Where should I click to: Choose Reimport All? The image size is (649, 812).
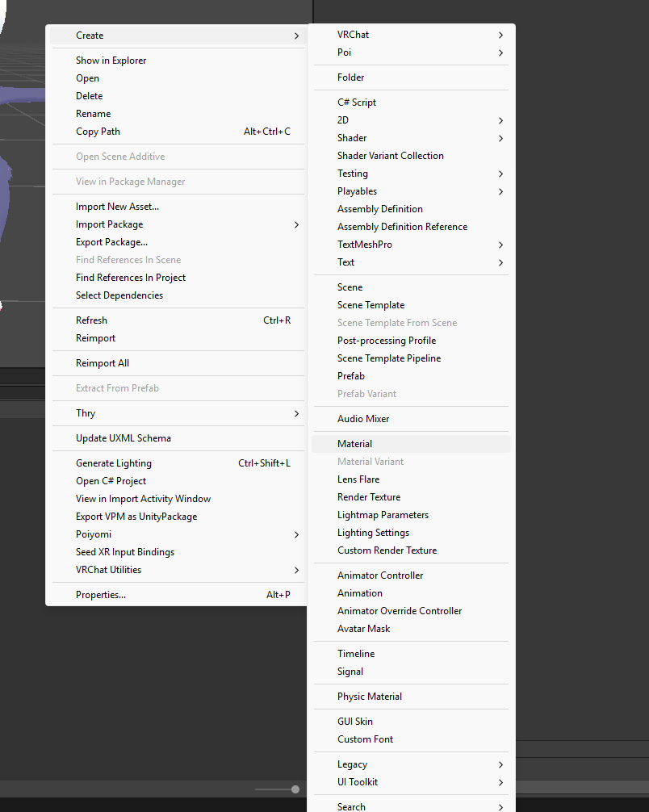click(x=103, y=363)
